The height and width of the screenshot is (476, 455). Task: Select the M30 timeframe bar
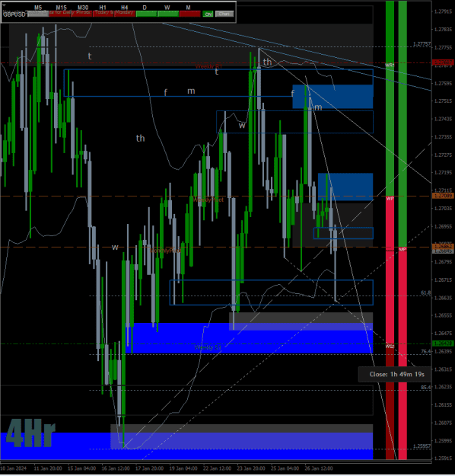point(82,14)
